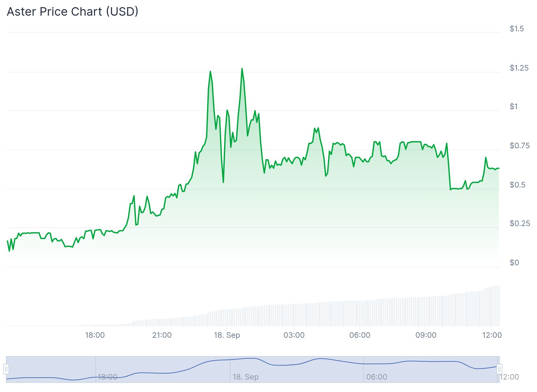
Task: Click the $0 price axis label
Action: (514, 263)
